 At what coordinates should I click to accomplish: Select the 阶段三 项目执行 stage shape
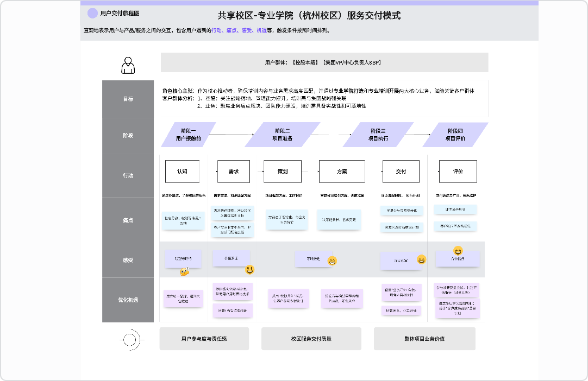[378, 135]
